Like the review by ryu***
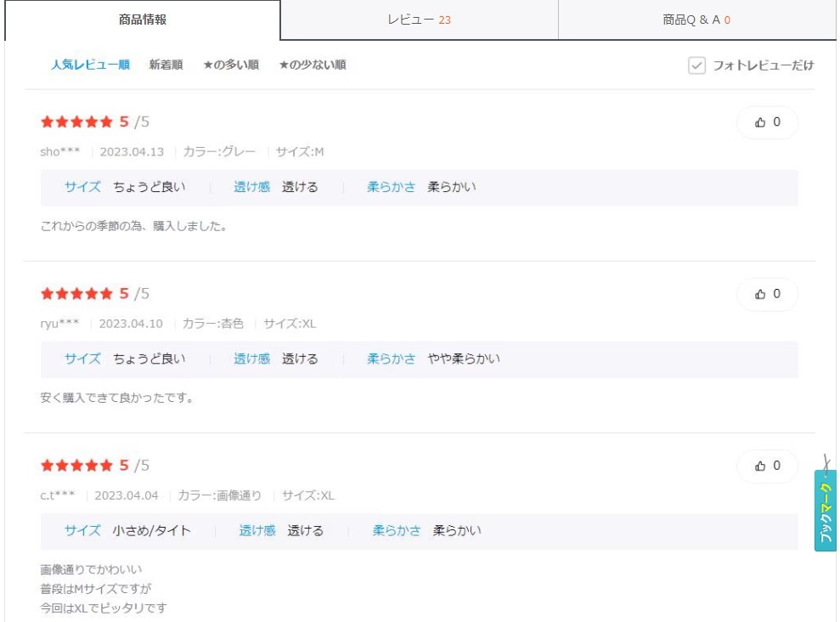This screenshot has height=622, width=840. [767, 294]
